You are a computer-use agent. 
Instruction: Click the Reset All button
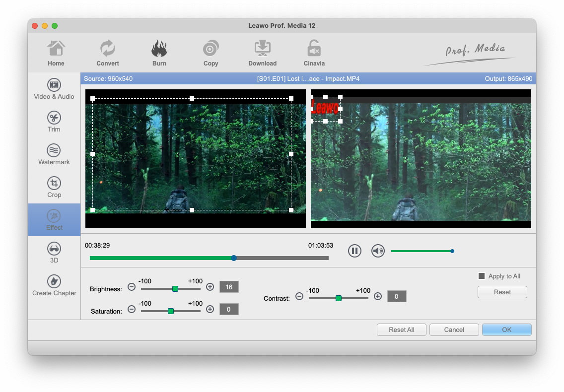pyautogui.click(x=401, y=330)
